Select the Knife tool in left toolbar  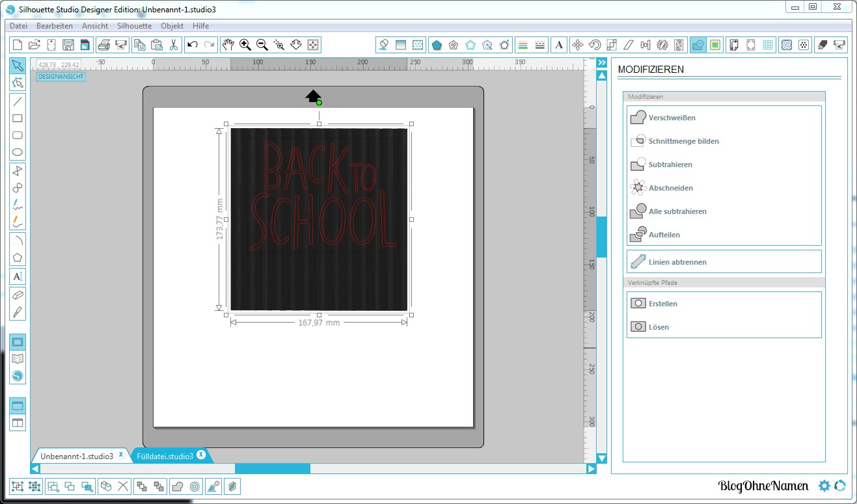[18, 312]
